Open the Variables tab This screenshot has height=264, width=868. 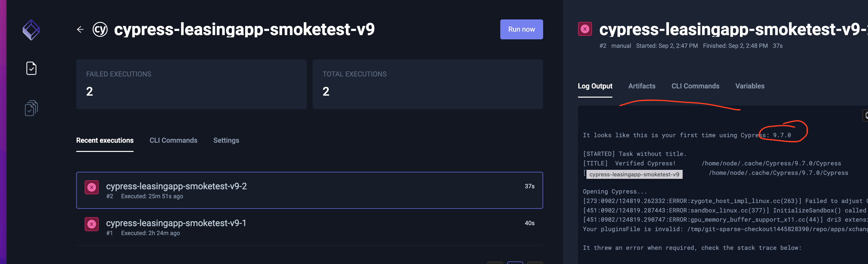click(x=750, y=86)
